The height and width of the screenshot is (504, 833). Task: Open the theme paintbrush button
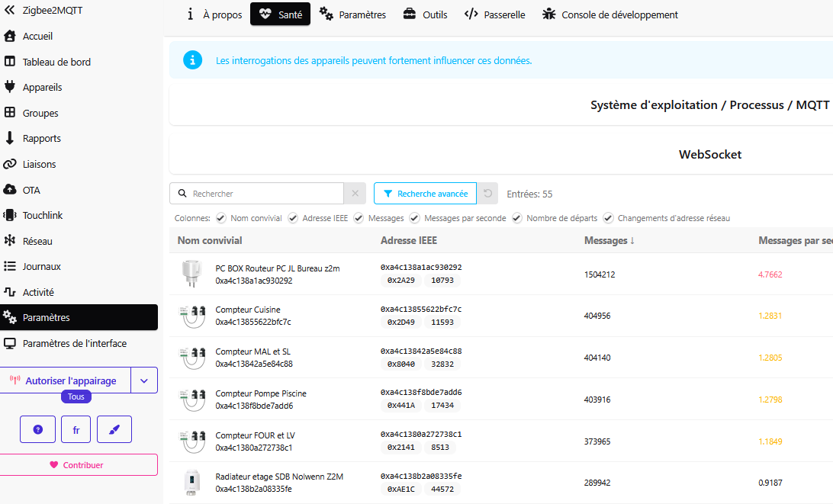(x=114, y=429)
